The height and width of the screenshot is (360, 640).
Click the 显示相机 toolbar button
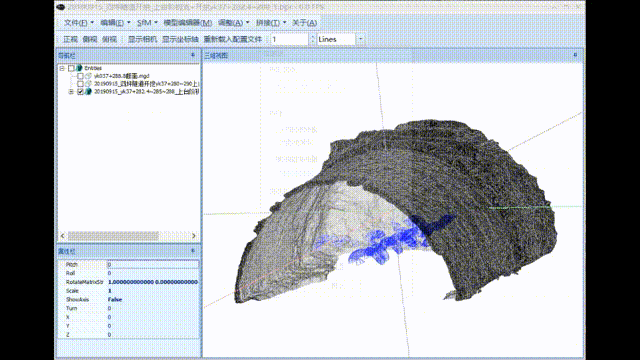142,39
